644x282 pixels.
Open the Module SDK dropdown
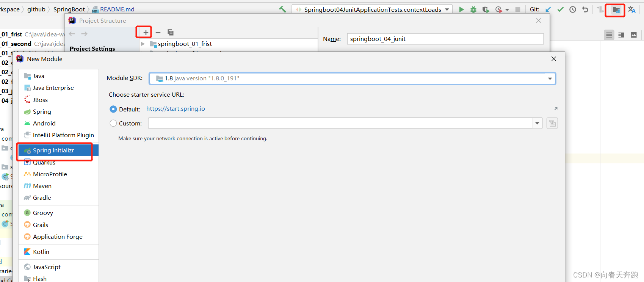click(550, 78)
